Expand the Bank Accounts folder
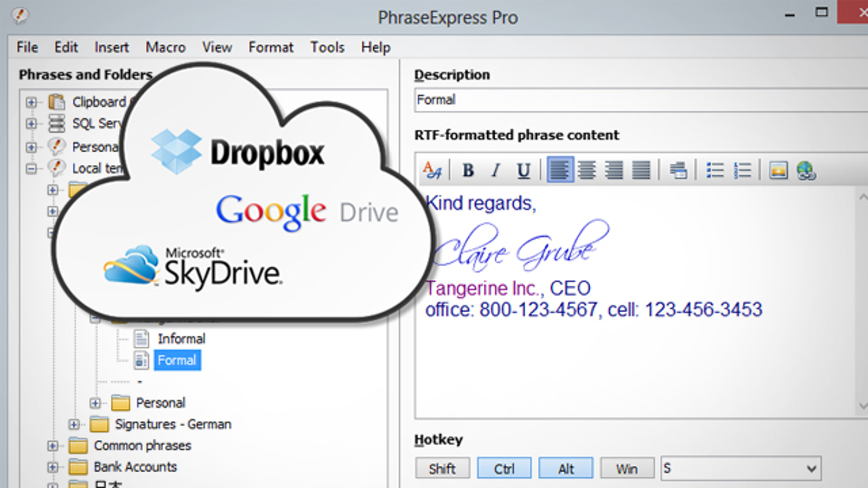 tap(53, 467)
